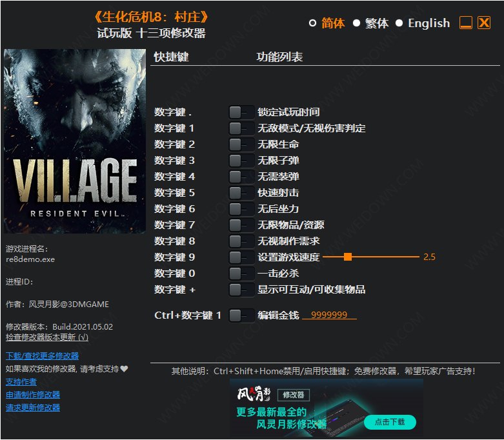Enable 无敌模式/无视伤害判定 toggle
Viewport: 504px width, 440px height.
tap(241, 128)
